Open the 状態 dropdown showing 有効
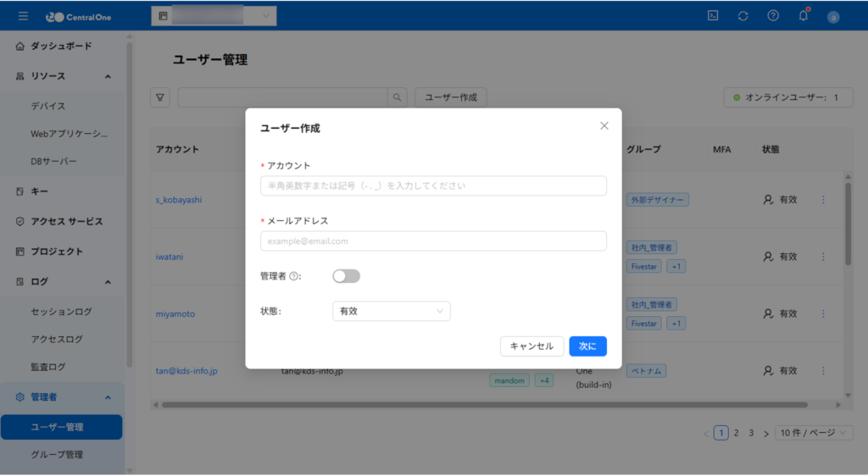 pyautogui.click(x=391, y=311)
